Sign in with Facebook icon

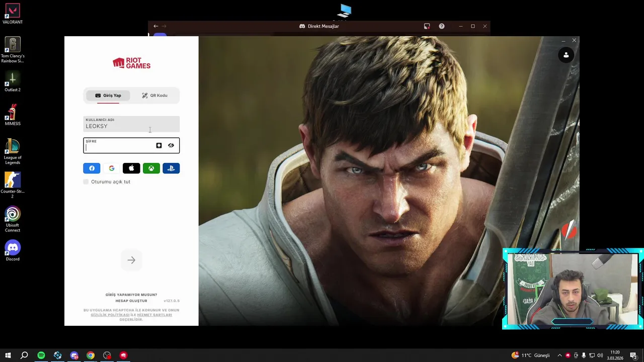point(92,168)
